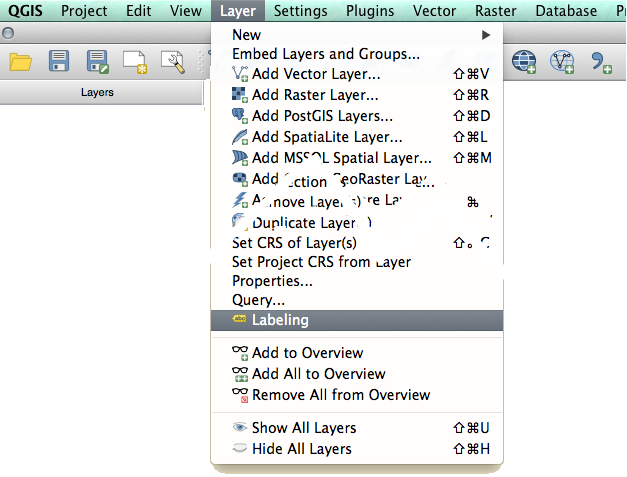The image size is (627, 477).
Task: Open the Query entry
Action: click(357, 300)
